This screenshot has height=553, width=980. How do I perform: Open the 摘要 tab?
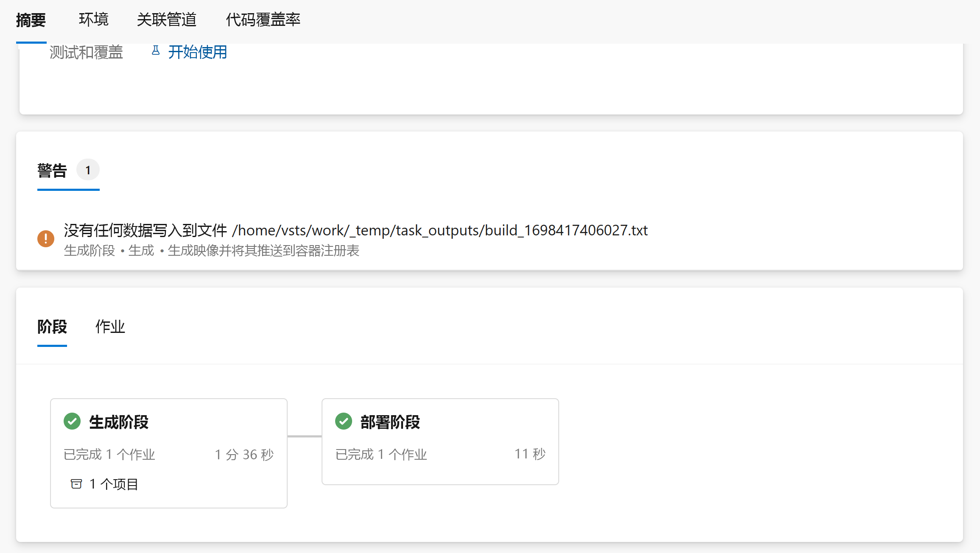coord(31,20)
